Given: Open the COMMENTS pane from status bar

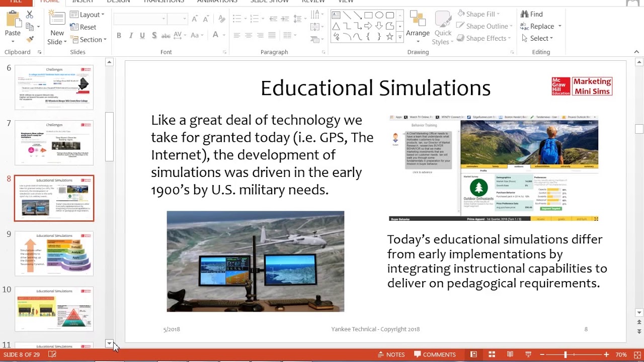Looking at the screenshot, I should (x=434, y=354).
